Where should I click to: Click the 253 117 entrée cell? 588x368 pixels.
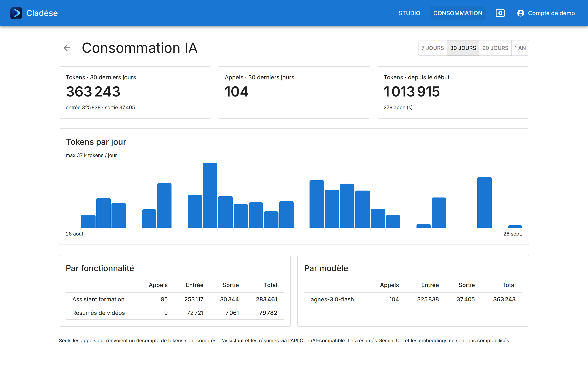(x=194, y=299)
